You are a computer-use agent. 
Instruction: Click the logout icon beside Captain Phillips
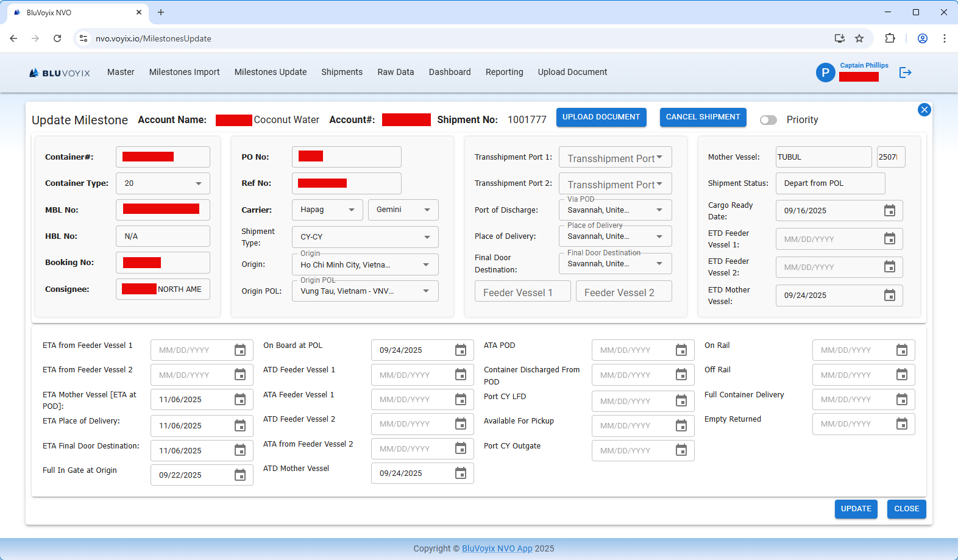point(905,73)
